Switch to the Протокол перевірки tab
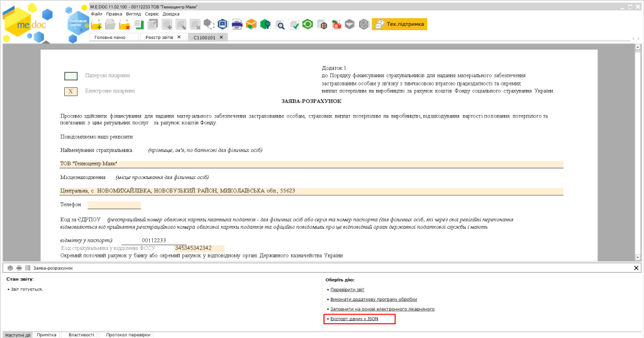Image resolution: width=644 pixels, height=338 pixels. pyautogui.click(x=128, y=335)
